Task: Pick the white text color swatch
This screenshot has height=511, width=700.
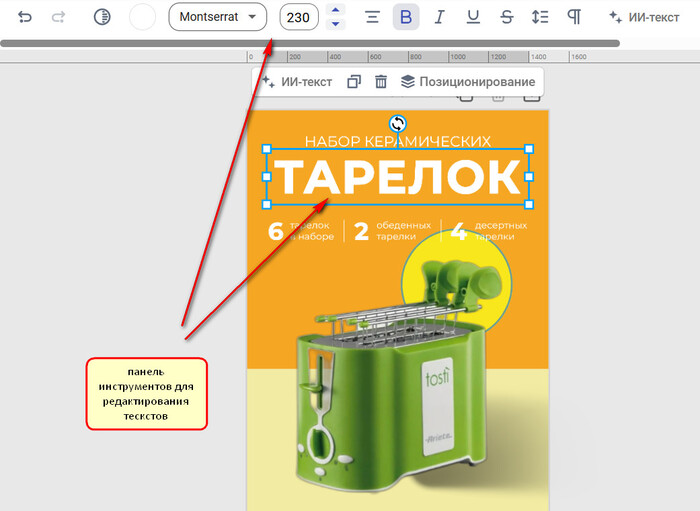Action: pyautogui.click(x=143, y=17)
